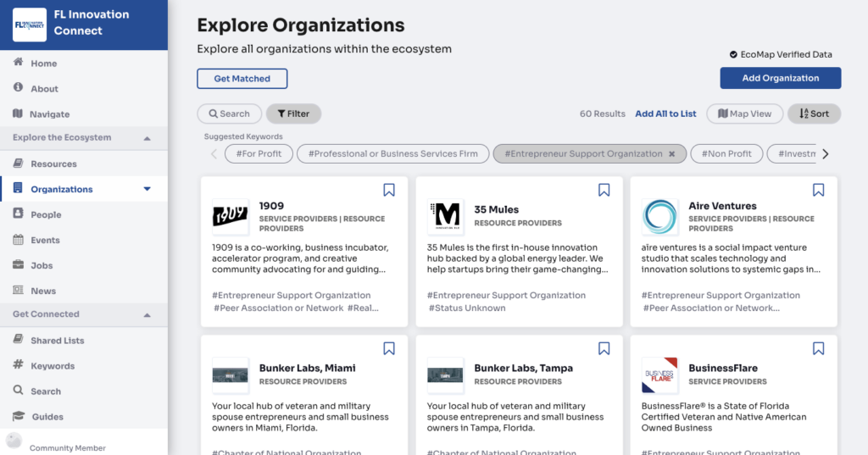Viewport: 868px width, 455px height.
Task: Click the Aire Ventures logo thumbnail
Action: 659,217
